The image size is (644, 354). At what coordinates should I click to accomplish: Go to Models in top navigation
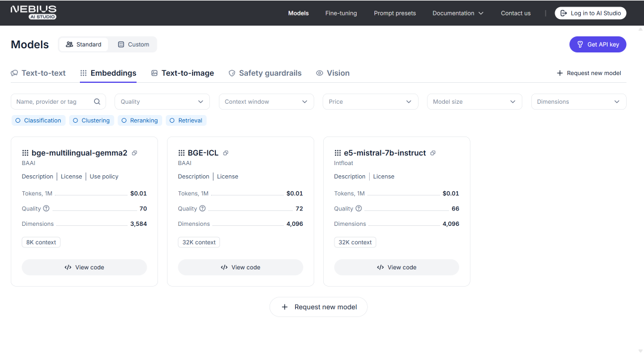pos(298,13)
